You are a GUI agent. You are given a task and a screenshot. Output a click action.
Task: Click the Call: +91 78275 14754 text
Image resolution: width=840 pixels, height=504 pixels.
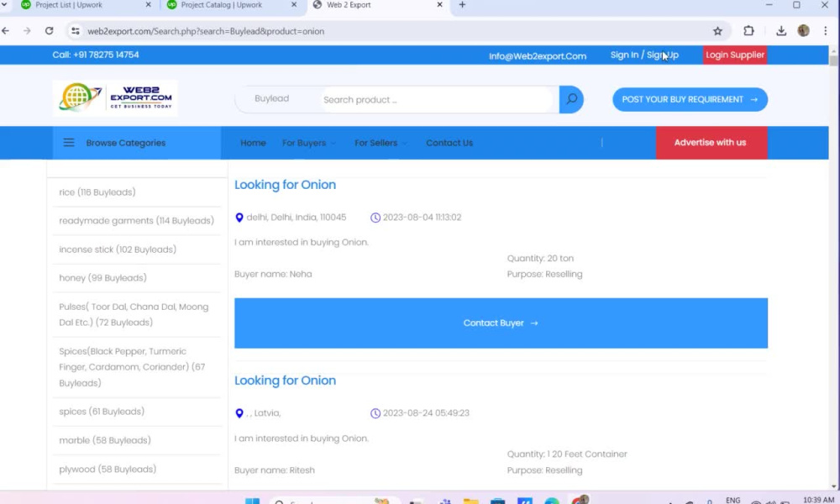point(96,55)
